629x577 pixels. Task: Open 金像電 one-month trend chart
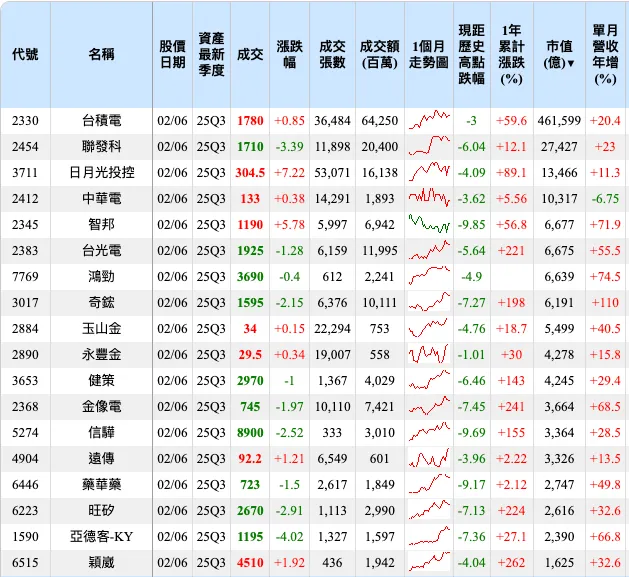(429, 406)
